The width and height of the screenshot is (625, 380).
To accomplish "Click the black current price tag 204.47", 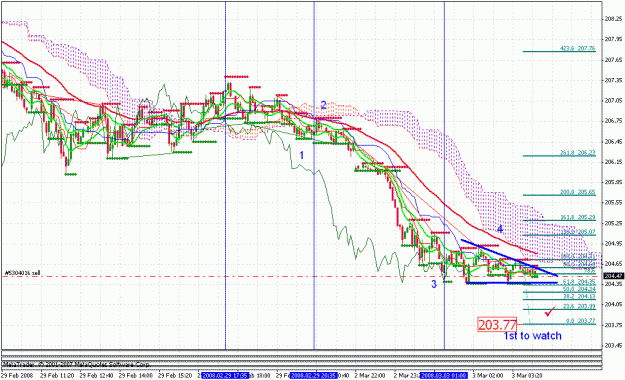I will (614, 276).
